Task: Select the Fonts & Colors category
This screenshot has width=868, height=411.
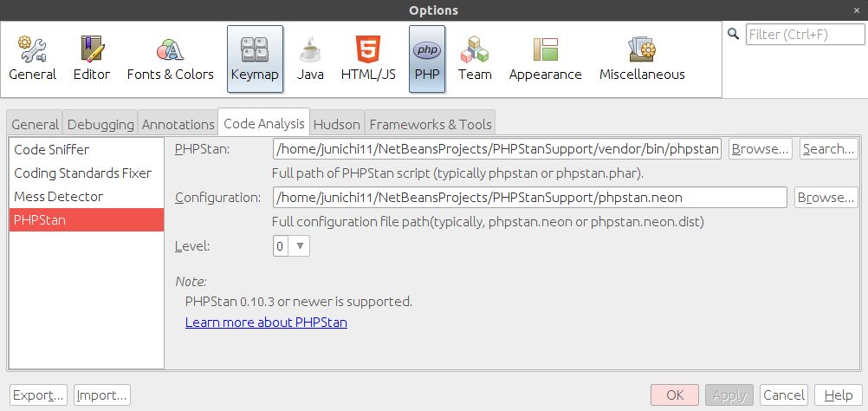Action: [170, 58]
